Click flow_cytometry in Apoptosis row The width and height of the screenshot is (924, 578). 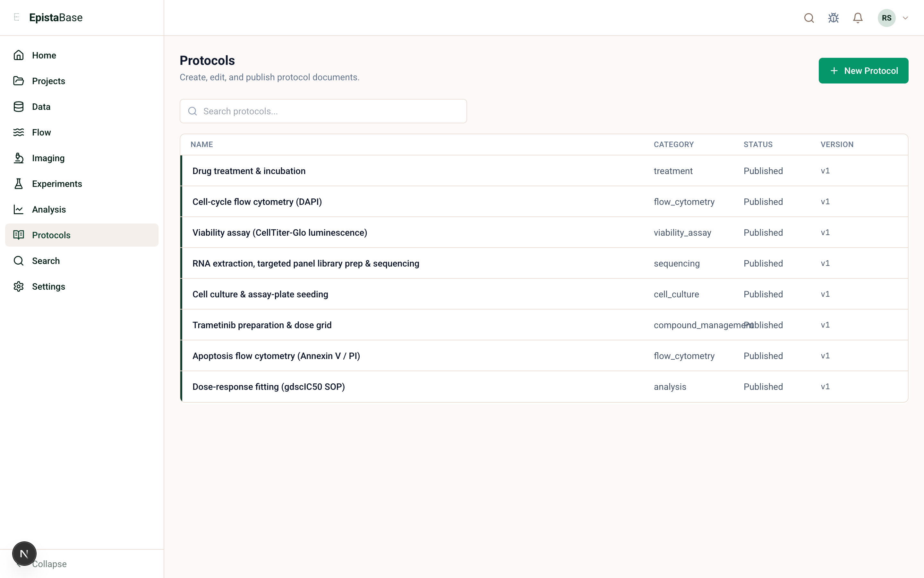click(x=684, y=356)
